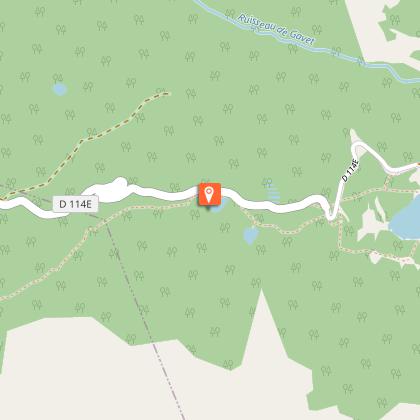Screen dimensions: 420x420
Task: Click the end of the brown dashed forest track
Action: (x=167, y=94)
